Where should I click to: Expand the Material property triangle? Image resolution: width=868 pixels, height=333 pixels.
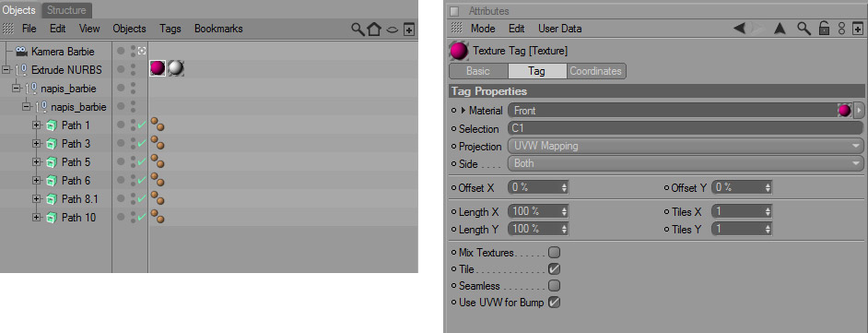tap(463, 111)
